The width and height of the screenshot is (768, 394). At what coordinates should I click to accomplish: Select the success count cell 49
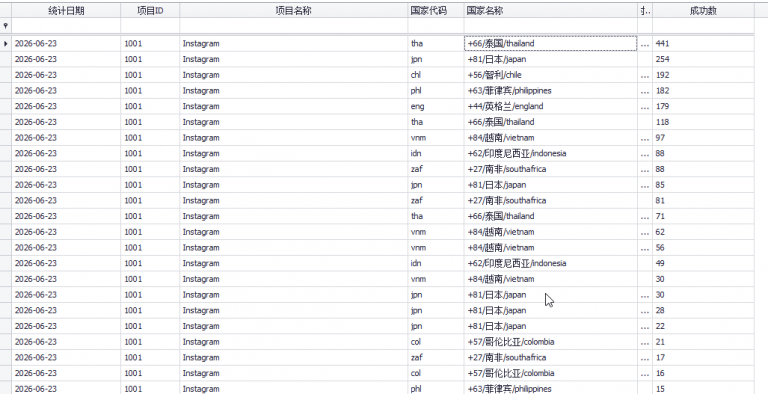point(703,263)
